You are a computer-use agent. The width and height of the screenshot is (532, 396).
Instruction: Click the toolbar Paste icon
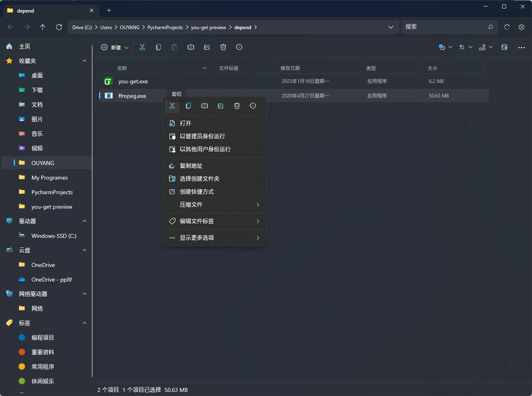pos(175,47)
